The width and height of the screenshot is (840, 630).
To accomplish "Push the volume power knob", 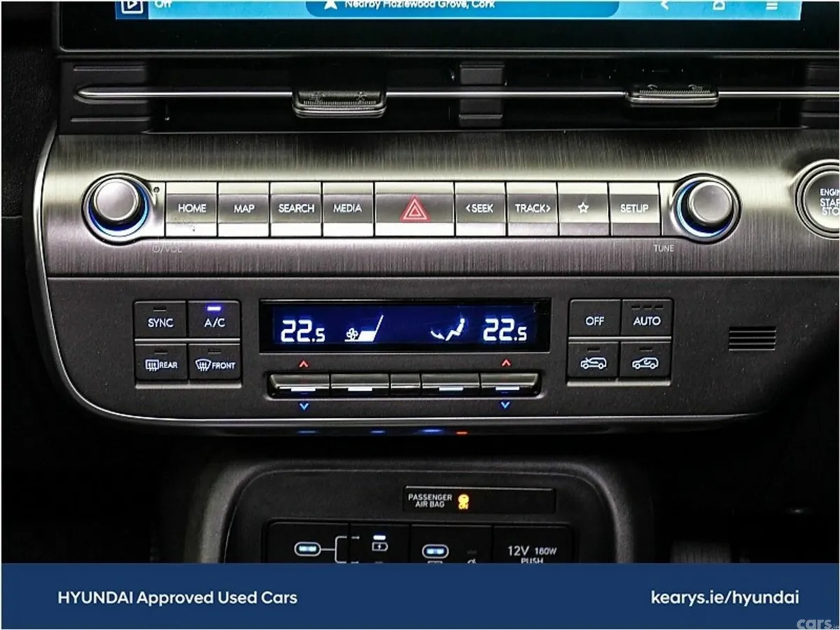I will pyautogui.click(x=117, y=204).
